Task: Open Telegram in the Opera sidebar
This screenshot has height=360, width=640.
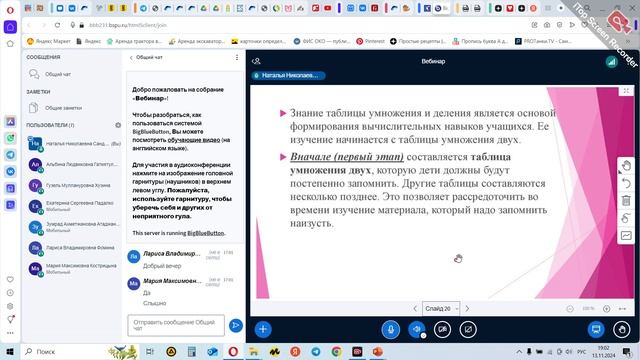Action: 10,155
